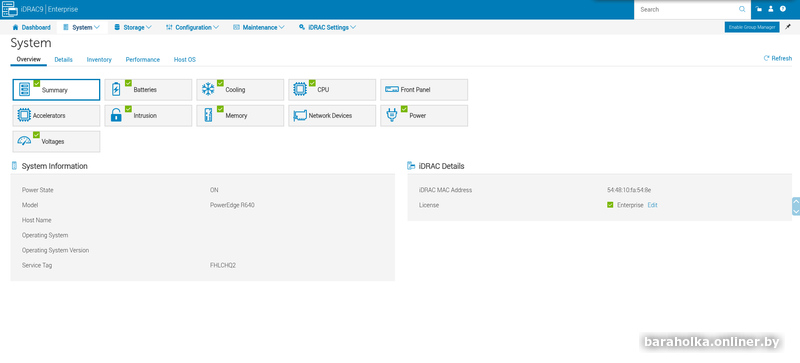Select the Summary tile
Viewport: 800px width, 363px height.
[x=56, y=90]
